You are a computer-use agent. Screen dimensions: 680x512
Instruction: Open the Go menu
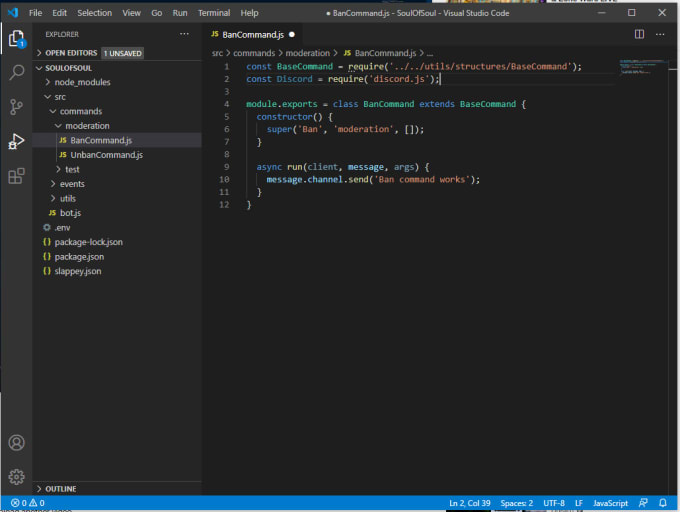(x=157, y=13)
